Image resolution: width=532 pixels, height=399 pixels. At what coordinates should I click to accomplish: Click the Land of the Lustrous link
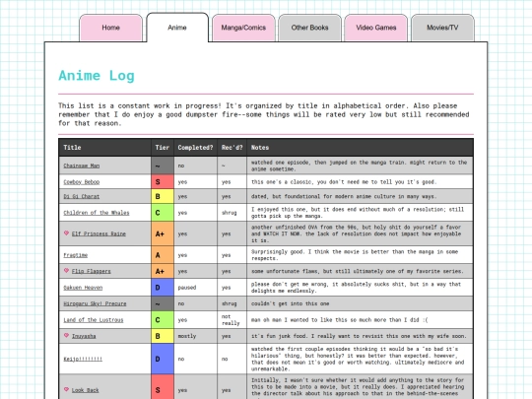94,320
